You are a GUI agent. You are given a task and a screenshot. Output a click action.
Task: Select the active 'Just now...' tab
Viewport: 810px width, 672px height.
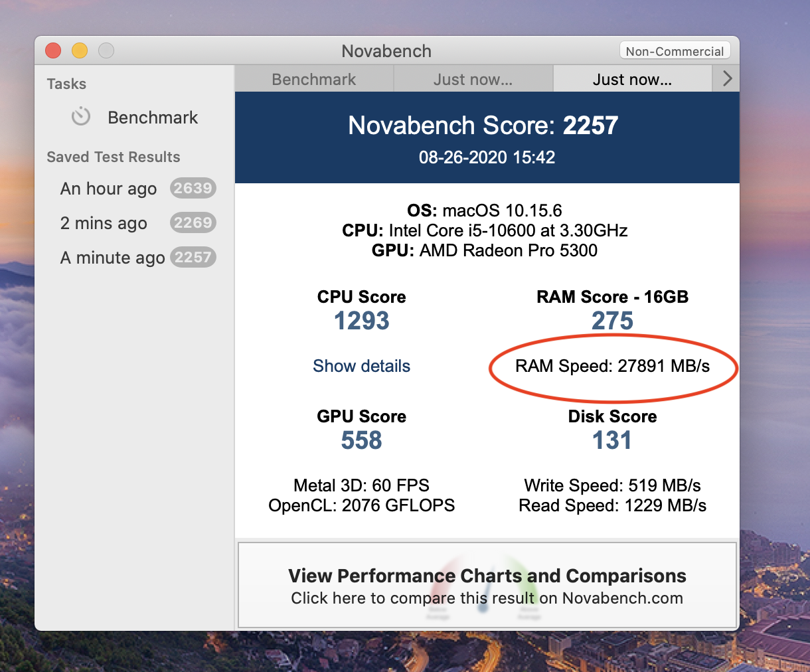tap(633, 80)
